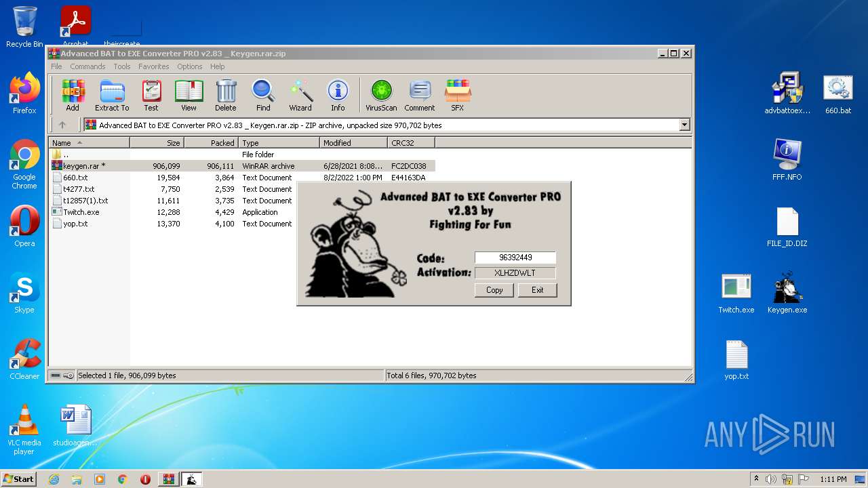Open the Opera desktop shortcut
The width and height of the screenshot is (868, 488).
(24, 226)
